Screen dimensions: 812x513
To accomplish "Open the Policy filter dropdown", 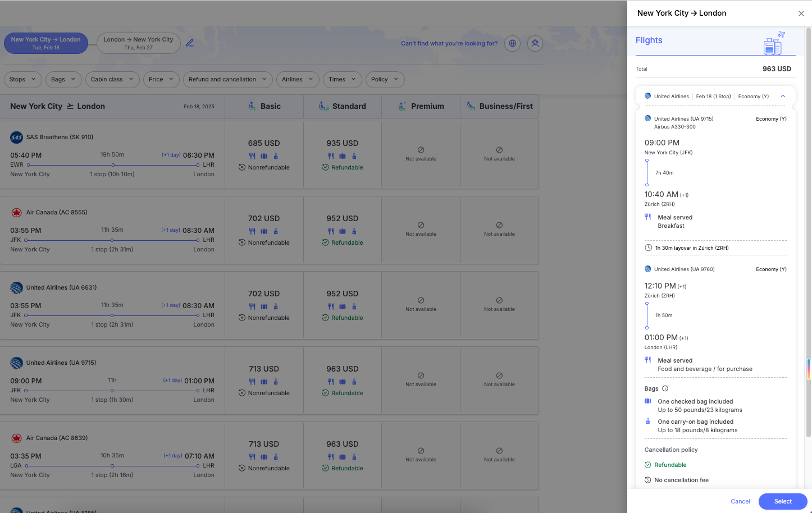I will point(385,79).
